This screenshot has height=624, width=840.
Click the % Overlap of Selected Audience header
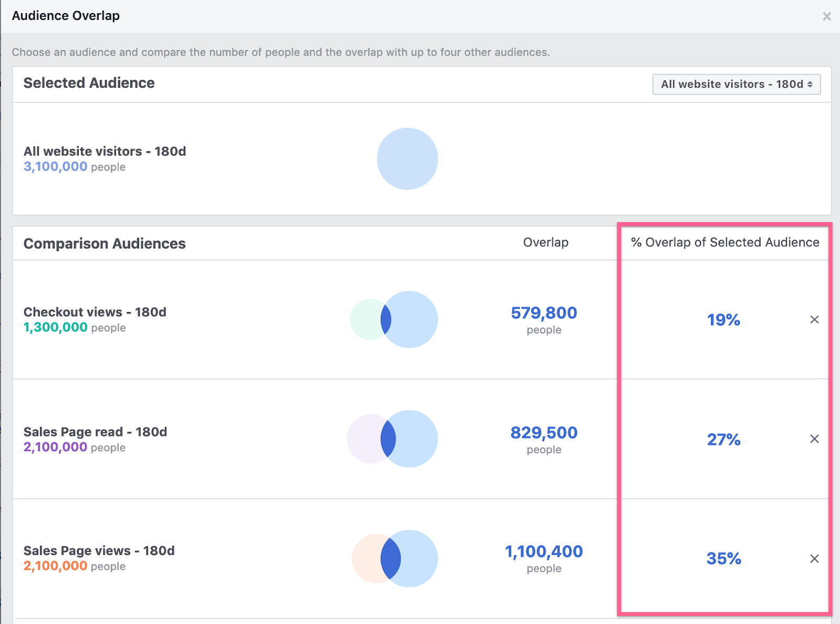pos(724,242)
